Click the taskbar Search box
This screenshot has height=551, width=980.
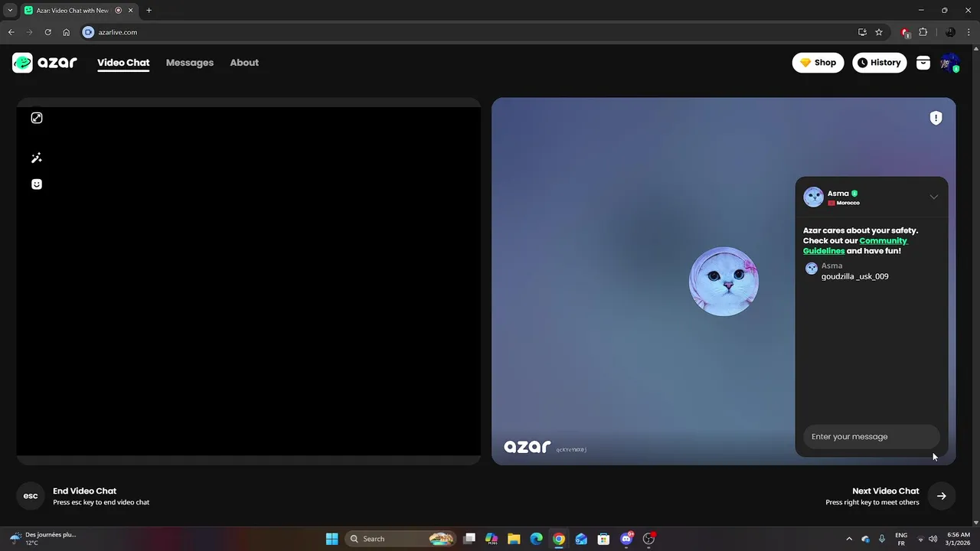(400, 539)
